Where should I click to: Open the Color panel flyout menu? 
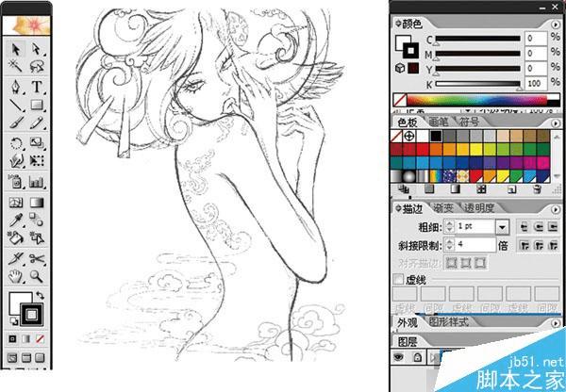556,24
